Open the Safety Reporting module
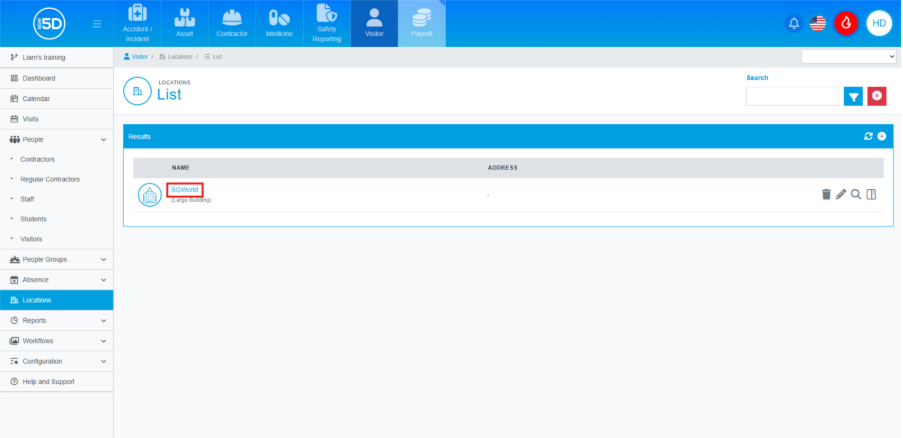The image size is (903, 438). tap(326, 24)
